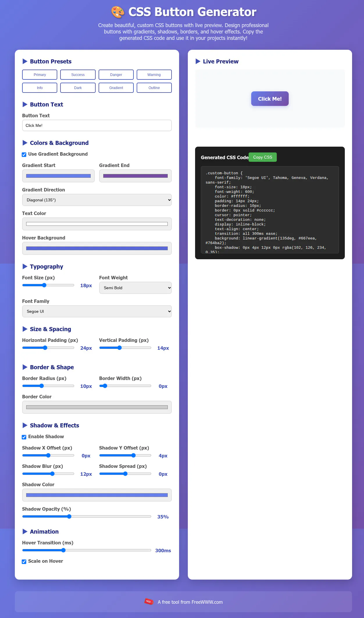Click the Font Size slider
The height and width of the screenshot is (618, 364).
pyautogui.click(x=48, y=285)
